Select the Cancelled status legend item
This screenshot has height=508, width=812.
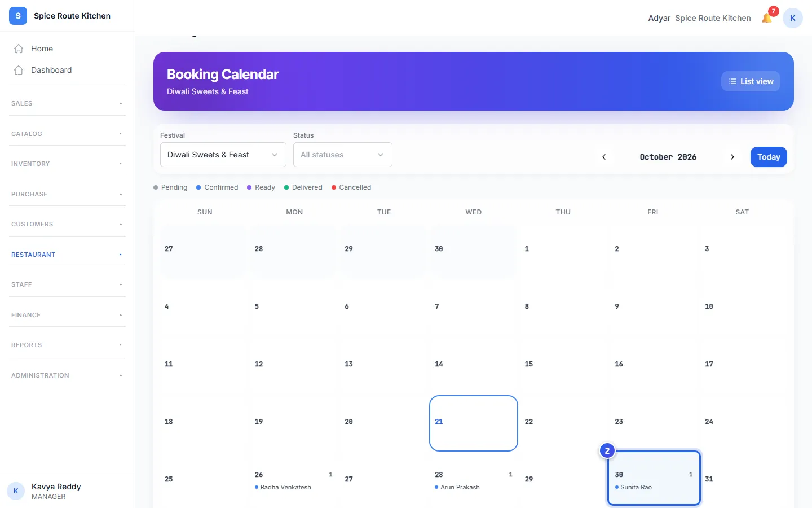(x=351, y=187)
